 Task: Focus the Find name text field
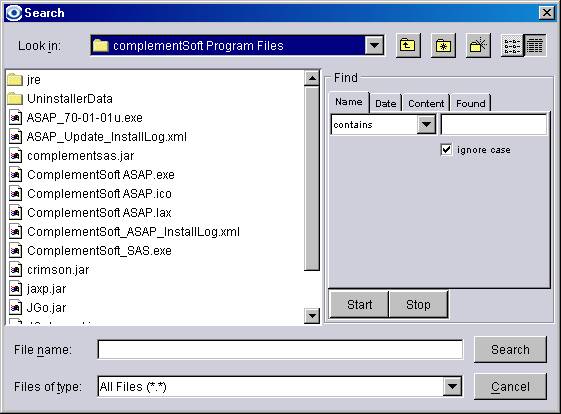pos(494,125)
